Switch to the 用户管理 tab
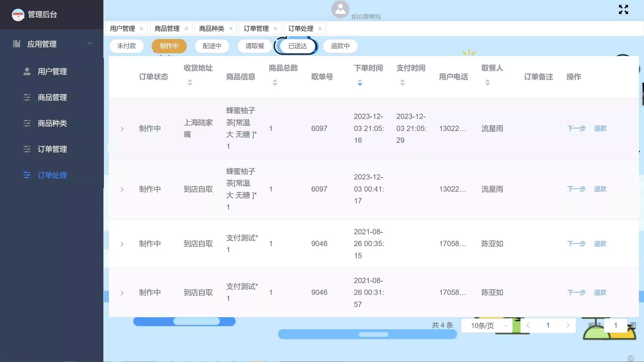644x362 pixels. [x=123, y=29]
